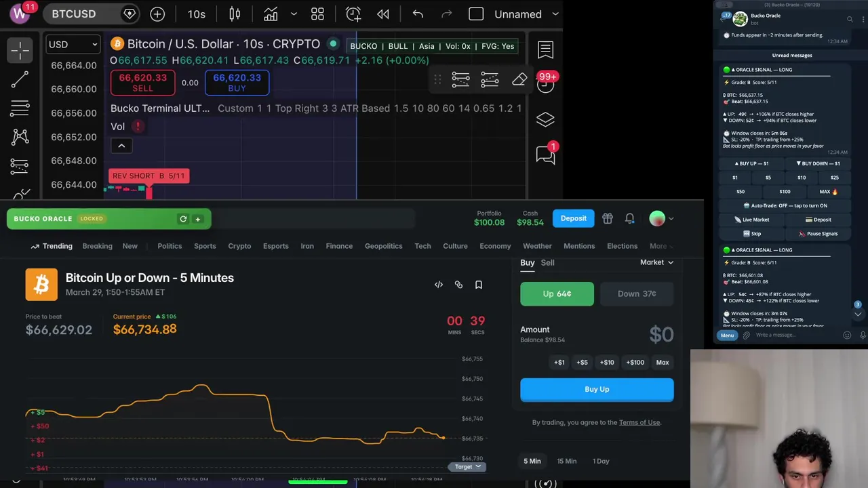Viewport: 868px width, 488px height.
Task: Select the trend line drawing tool
Action: [20, 79]
